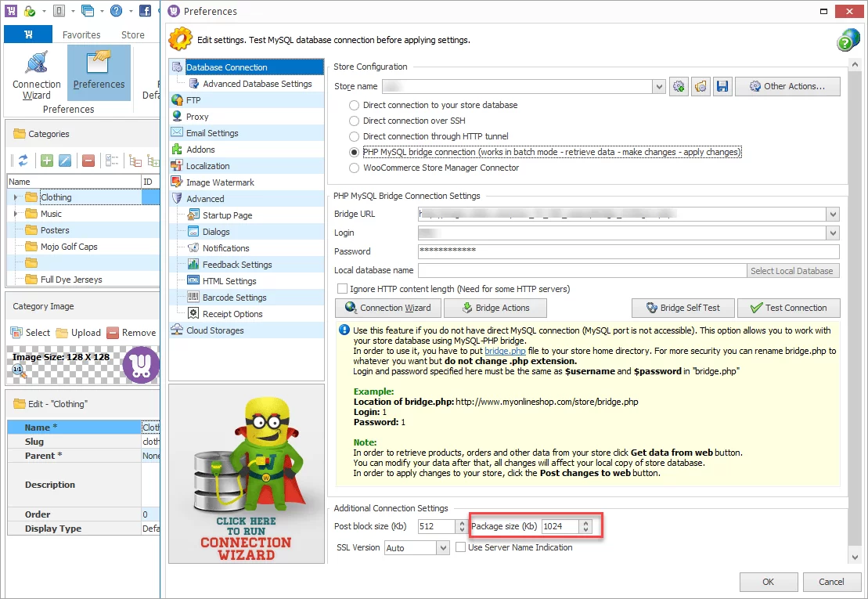
Task: Switch to the Favorites ribbon tab
Action: [x=81, y=34]
